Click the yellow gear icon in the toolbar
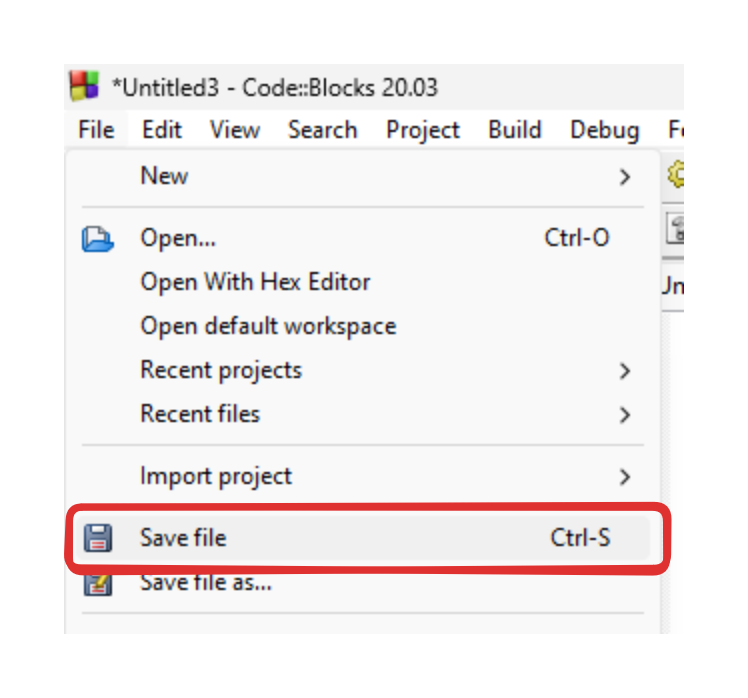 pos(676,175)
